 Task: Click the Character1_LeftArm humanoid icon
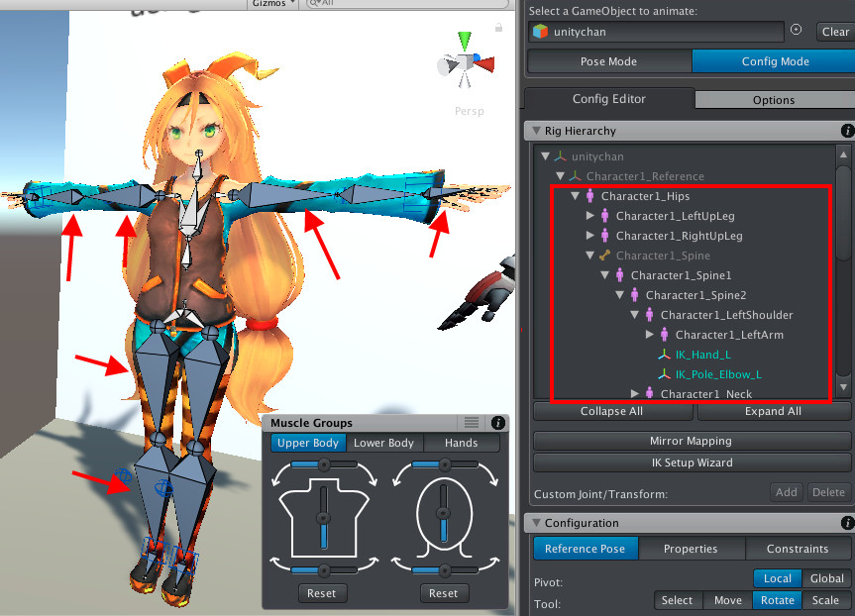664,335
